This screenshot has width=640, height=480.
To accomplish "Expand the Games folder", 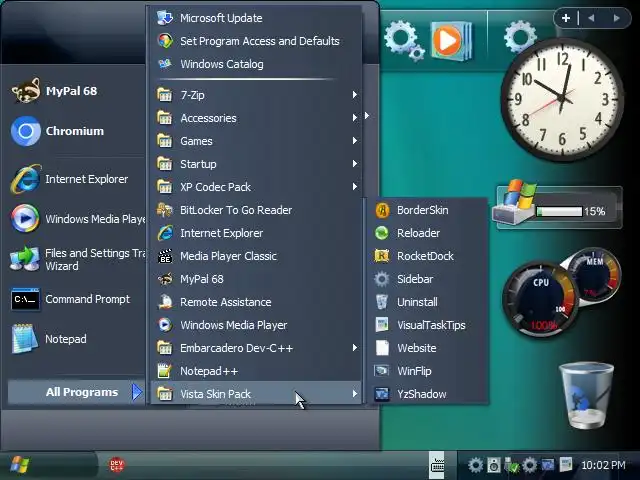I will (256, 141).
